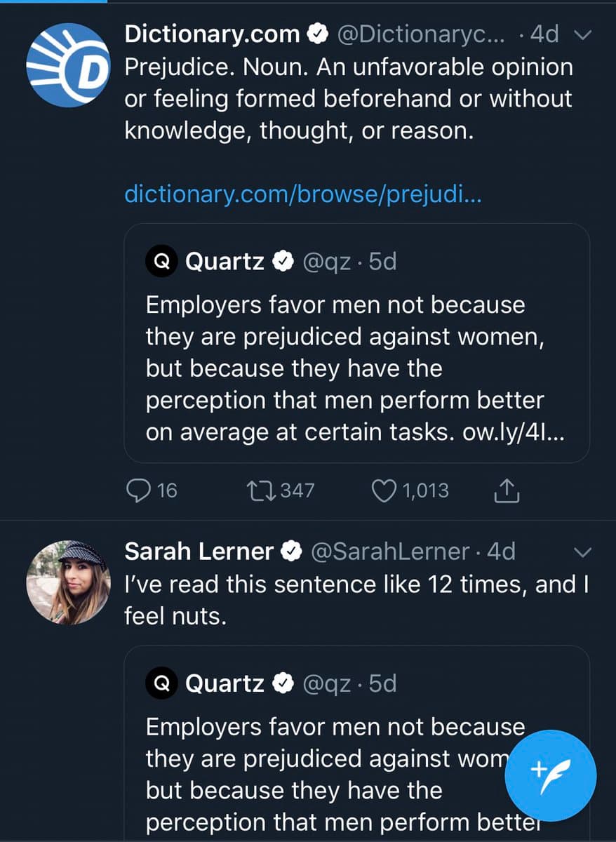
Task: Like the Dictionary.com tweet
Action: click(x=384, y=490)
